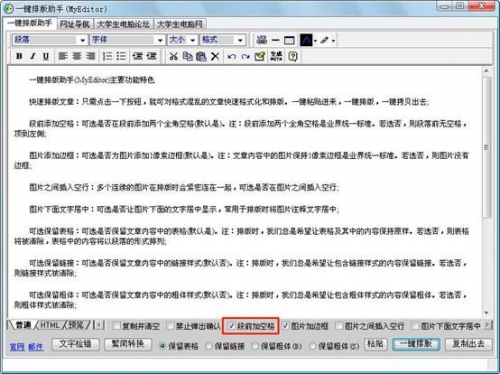500x374 pixels.
Task: Underline text with the U icon
Action: tap(46, 56)
